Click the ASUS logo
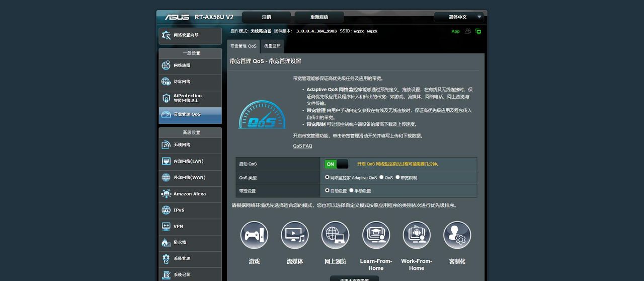644x281 pixels. [177, 17]
